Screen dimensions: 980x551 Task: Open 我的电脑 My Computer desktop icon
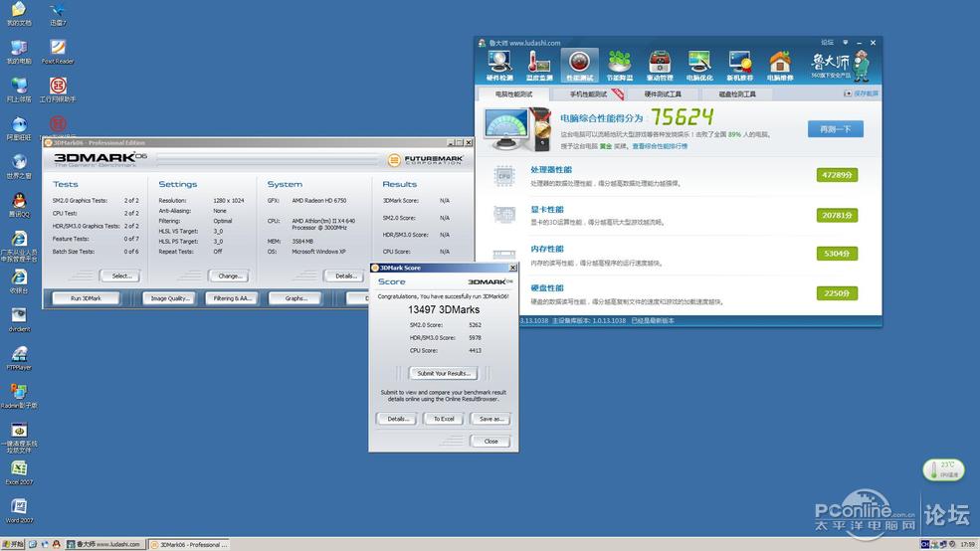click(x=19, y=52)
